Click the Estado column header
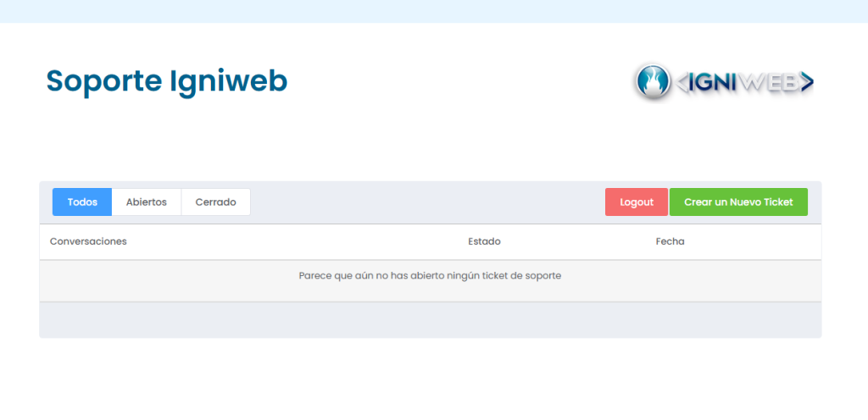Image resolution: width=868 pixels, height=420 pixels. click(x=484, y=241)
